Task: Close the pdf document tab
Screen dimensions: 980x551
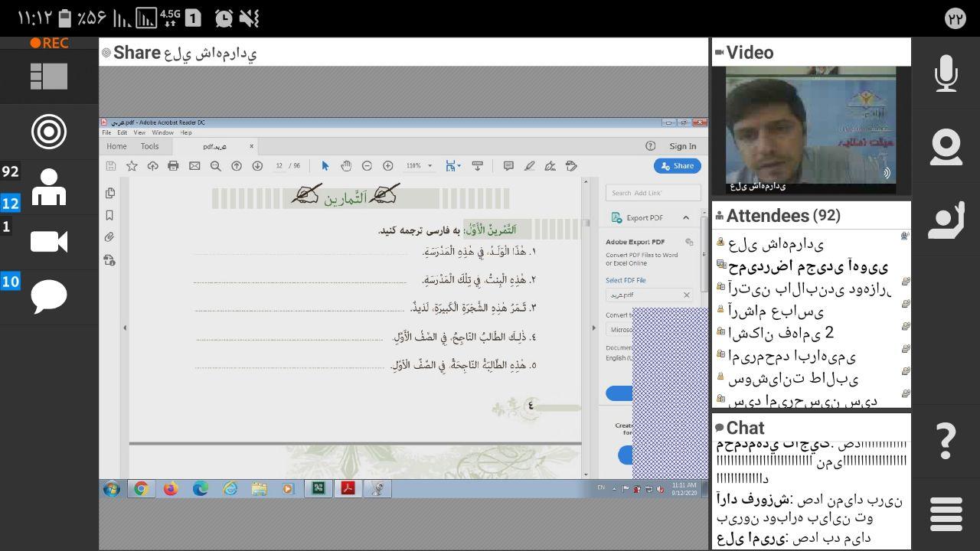Action: click(251, 146)
